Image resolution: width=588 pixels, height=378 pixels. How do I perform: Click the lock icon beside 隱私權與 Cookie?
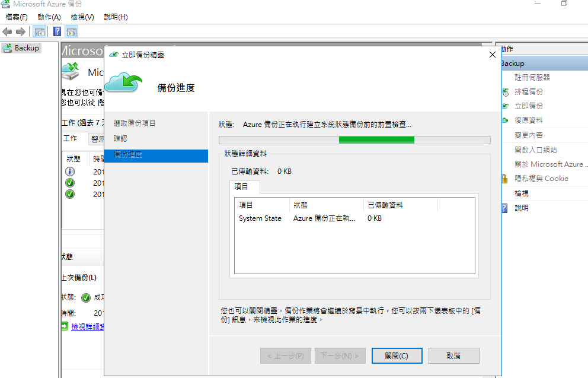[505, 179]
